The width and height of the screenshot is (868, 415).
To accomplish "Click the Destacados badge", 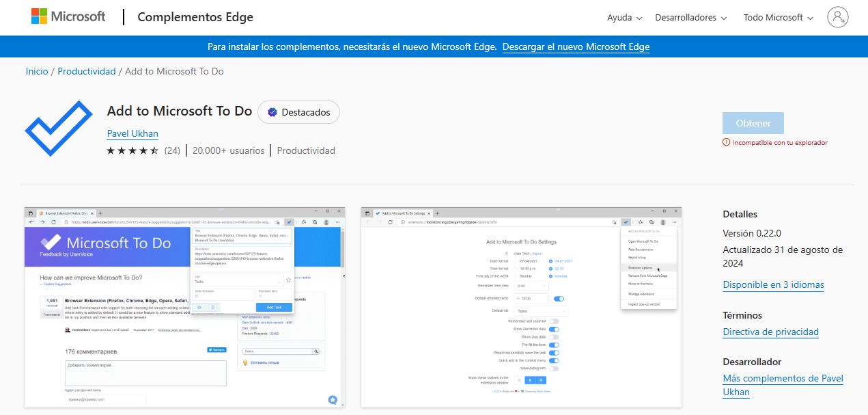I will pos(298,112).
